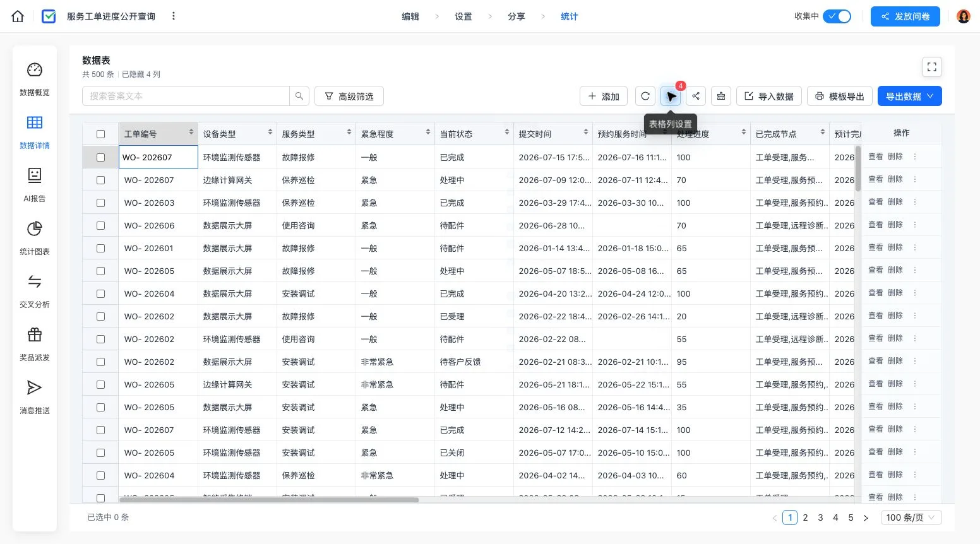Check the row 边缘计算网关 保养巡检 处理中

tap(100, 180)
